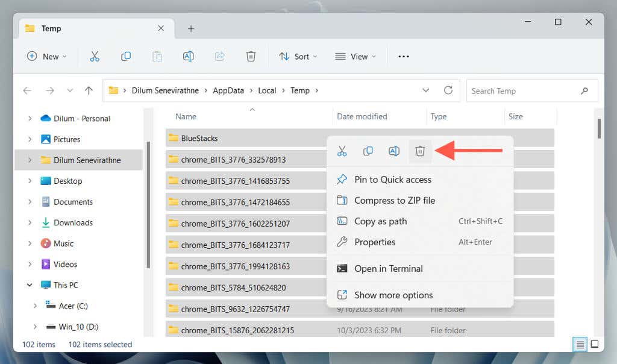This screenshot has width=617, height=364.
Task: Open the See more ellipsis menu
Action: pyautogui.click(x=403, y=57)
